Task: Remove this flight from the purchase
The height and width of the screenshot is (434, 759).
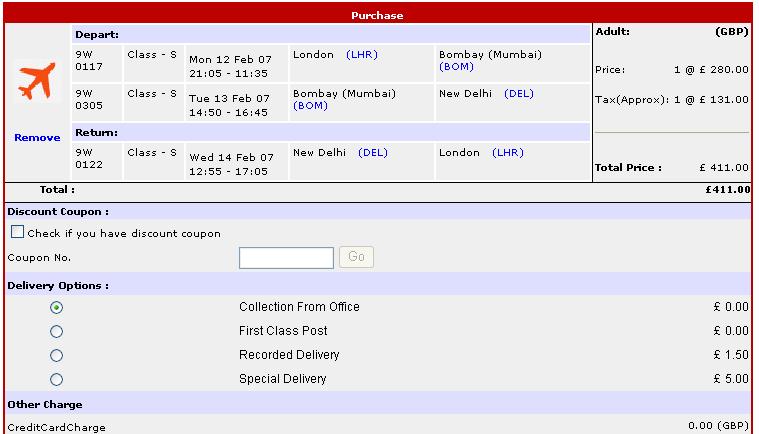Action: (37, 137)
